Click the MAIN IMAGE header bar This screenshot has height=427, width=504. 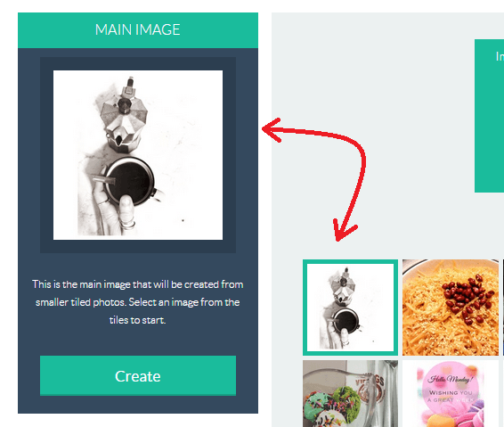[x=138, y=30]
